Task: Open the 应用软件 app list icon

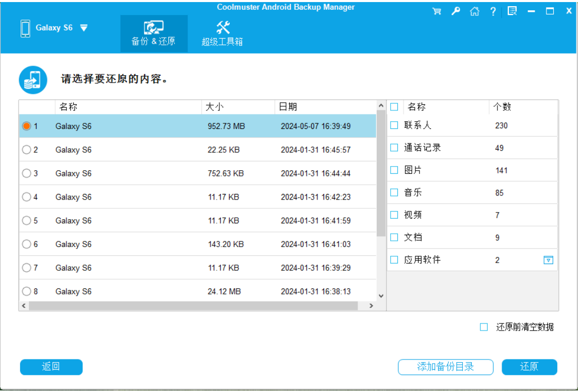Action: pos(548,260)
